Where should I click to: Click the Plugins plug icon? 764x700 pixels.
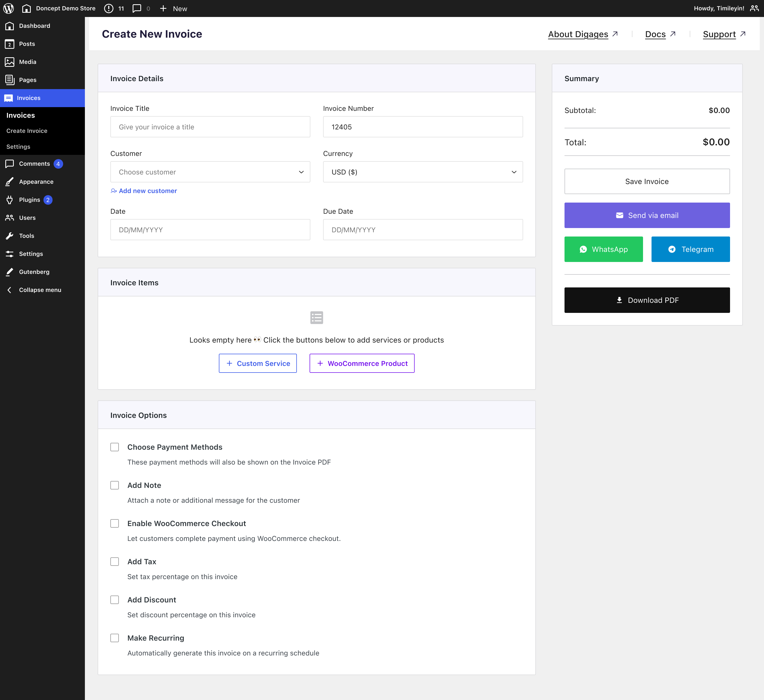10,200
